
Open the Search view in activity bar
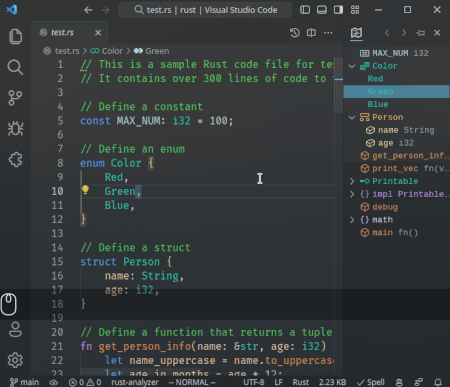(x=15, y=67)
